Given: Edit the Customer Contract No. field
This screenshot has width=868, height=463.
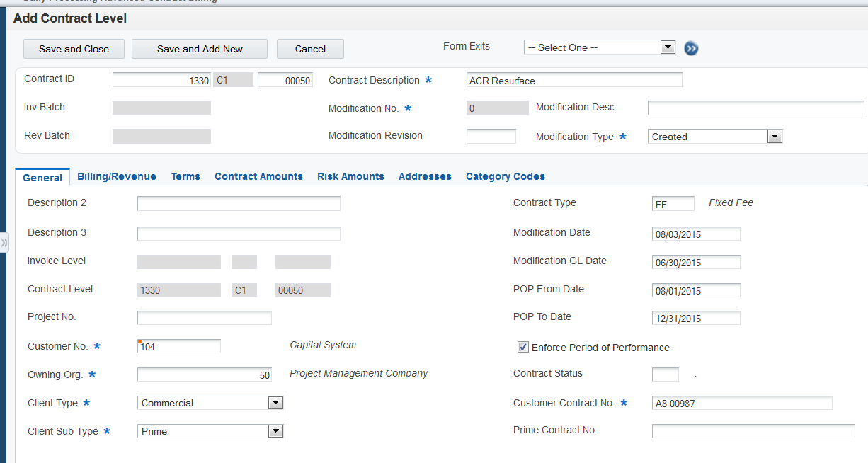Looking at the screenshot, I should coord(742,403).
